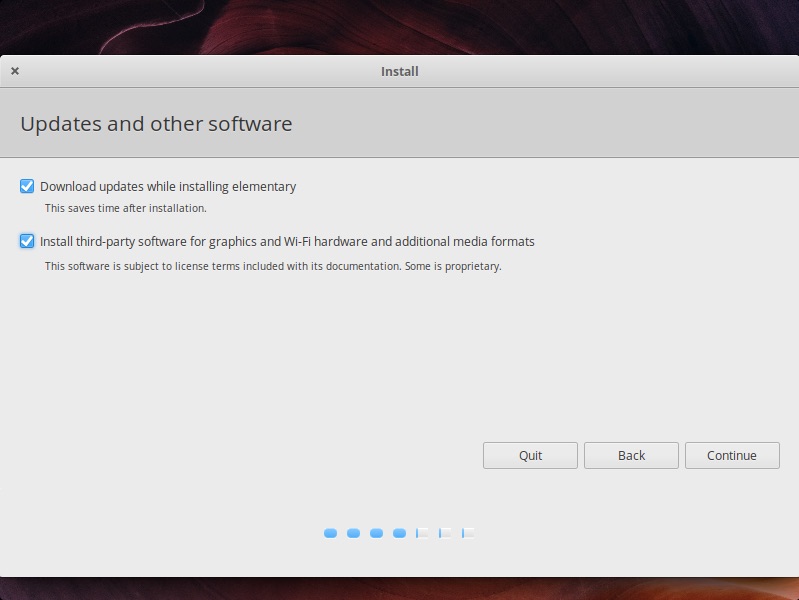799x600 pixels.
Task: Toggle Install third-party software checkbox
Action: (x=27, y=241)
